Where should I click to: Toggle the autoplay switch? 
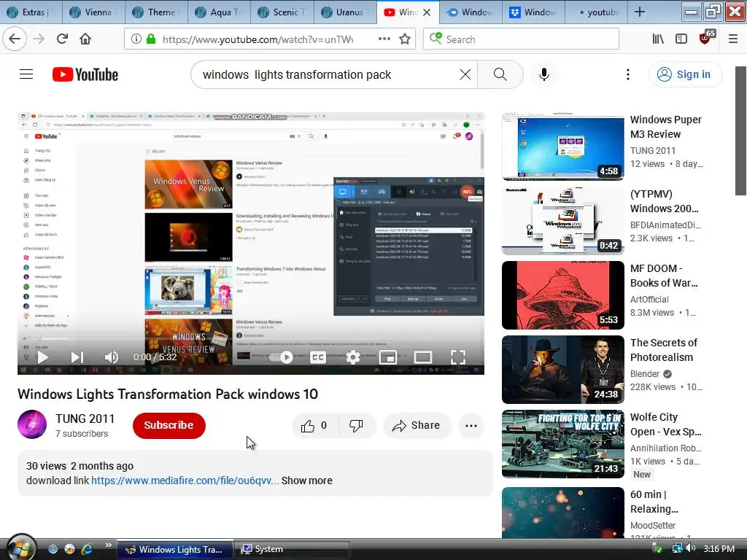coord(281,357)
